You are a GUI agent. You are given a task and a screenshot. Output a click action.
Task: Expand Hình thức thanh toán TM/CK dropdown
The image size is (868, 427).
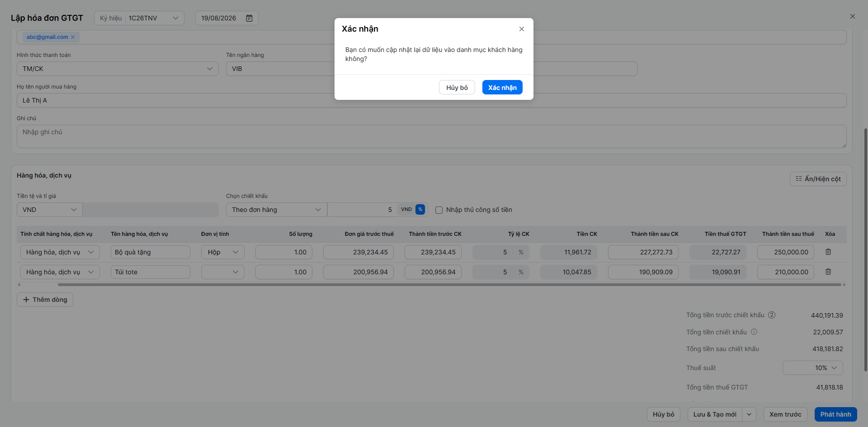pyautogui.click(x=118, y=69)
